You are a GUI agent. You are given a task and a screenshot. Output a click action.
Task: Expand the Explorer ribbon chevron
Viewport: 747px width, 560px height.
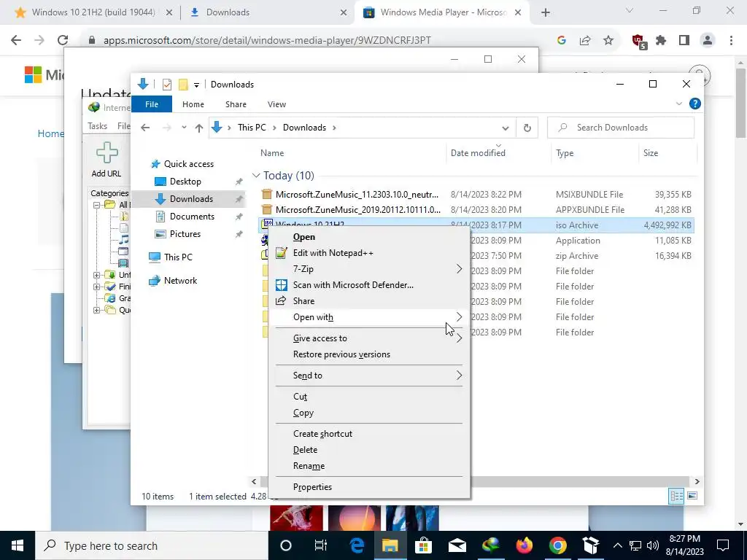tap(679, 104)
